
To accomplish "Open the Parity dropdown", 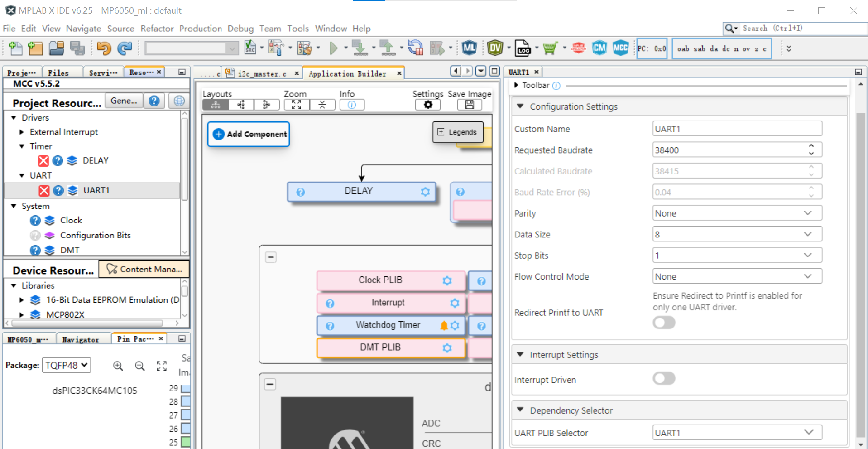I will pyautogui.click(x=737, y=213).
